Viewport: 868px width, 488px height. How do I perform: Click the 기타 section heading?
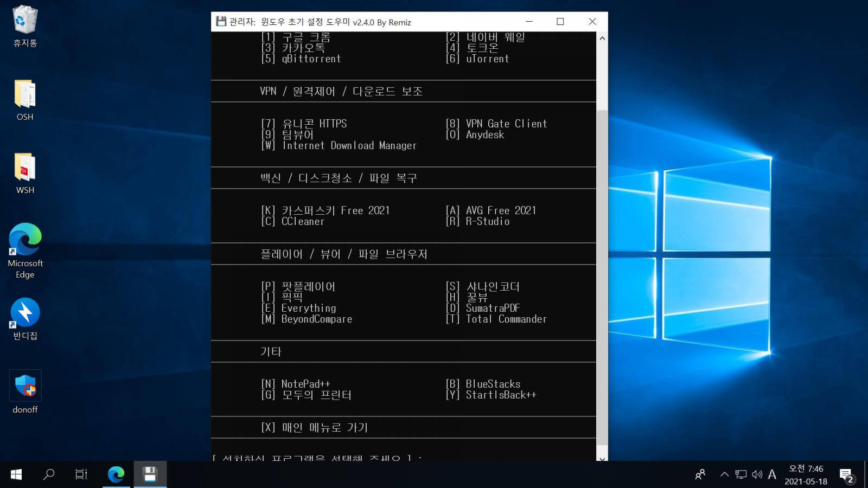(271, 351)
